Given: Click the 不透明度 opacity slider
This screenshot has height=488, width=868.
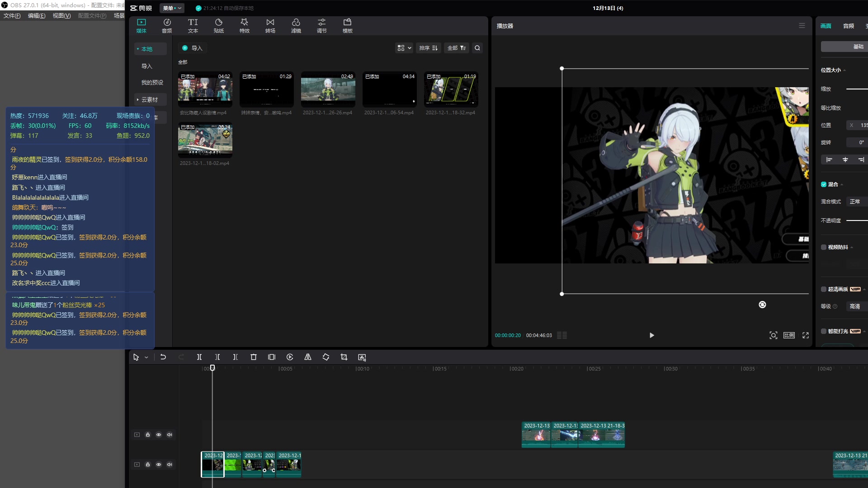Looking at the screenshot, I should coord(857,221).
